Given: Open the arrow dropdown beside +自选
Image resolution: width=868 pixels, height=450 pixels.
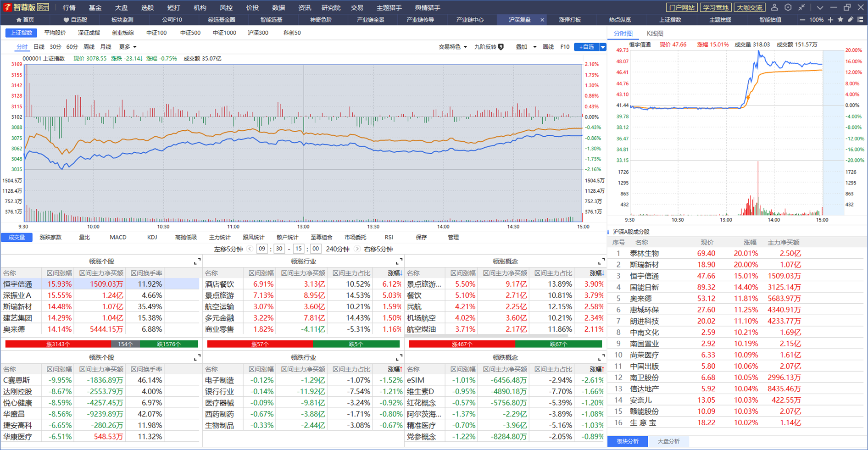Looking at the screenshot, I should (603, 47).
